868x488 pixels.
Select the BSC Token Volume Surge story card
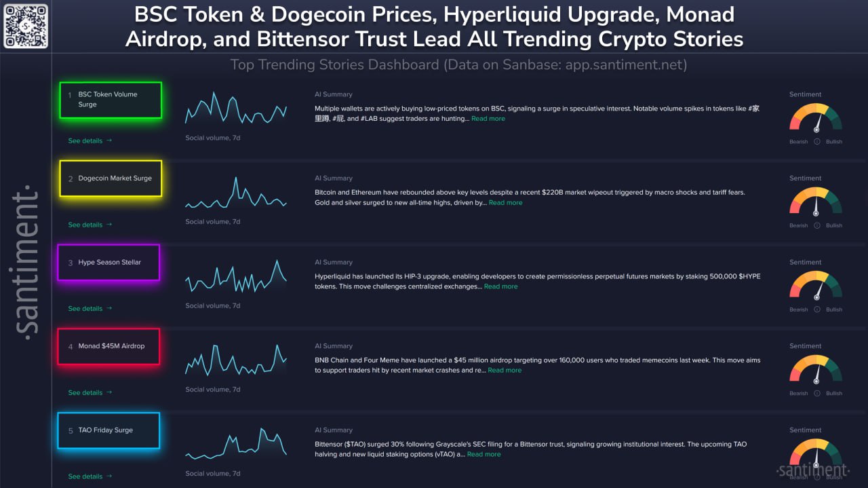pos(111,100)
